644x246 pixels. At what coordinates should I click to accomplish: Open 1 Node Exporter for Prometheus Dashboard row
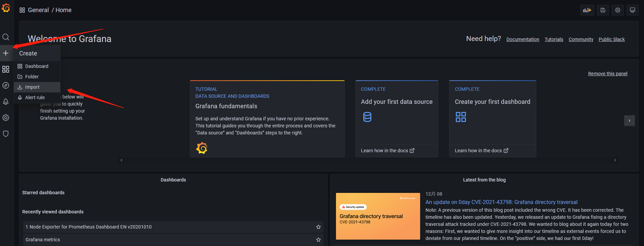click(173, 227)
